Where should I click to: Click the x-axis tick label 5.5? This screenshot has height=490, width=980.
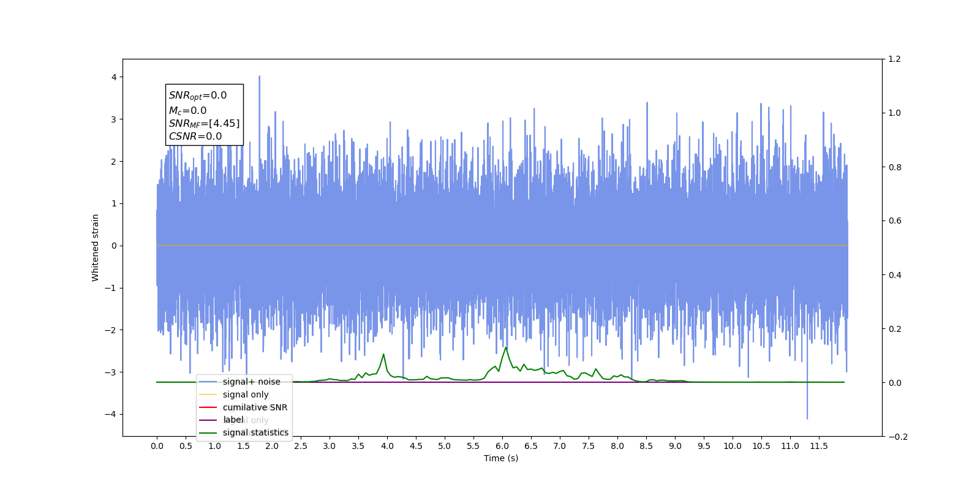473,446
